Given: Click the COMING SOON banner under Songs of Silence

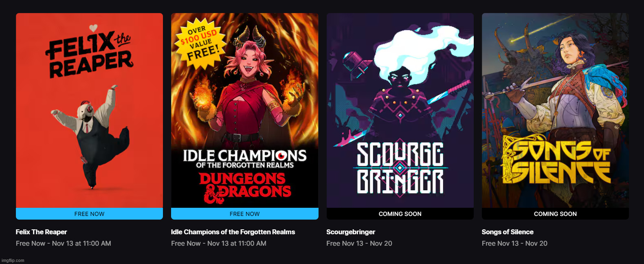Looking at the screenshot, I should coord(555,213).
